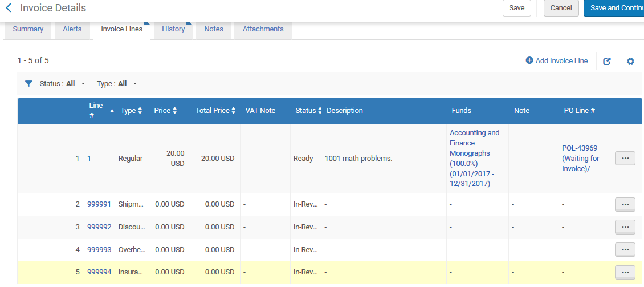Click the Cancel button
The width and height of the screenshot is (644, 287).
pos(561,8)
